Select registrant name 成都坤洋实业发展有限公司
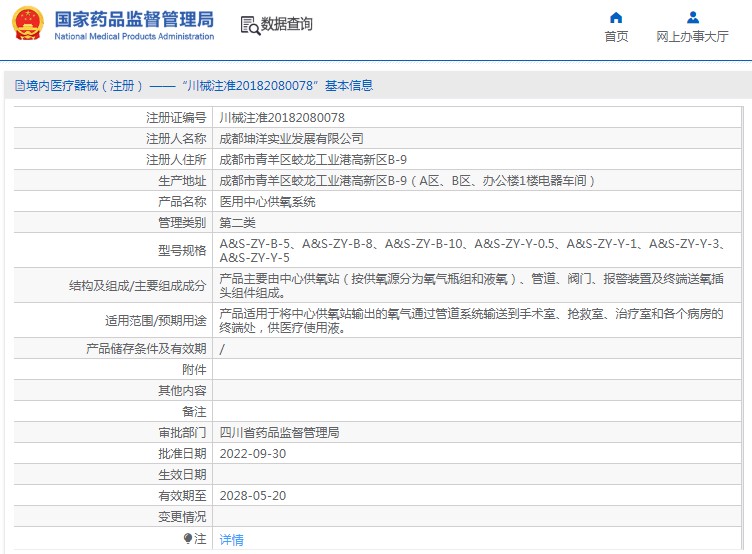The image size is (752, 554). 291,139
